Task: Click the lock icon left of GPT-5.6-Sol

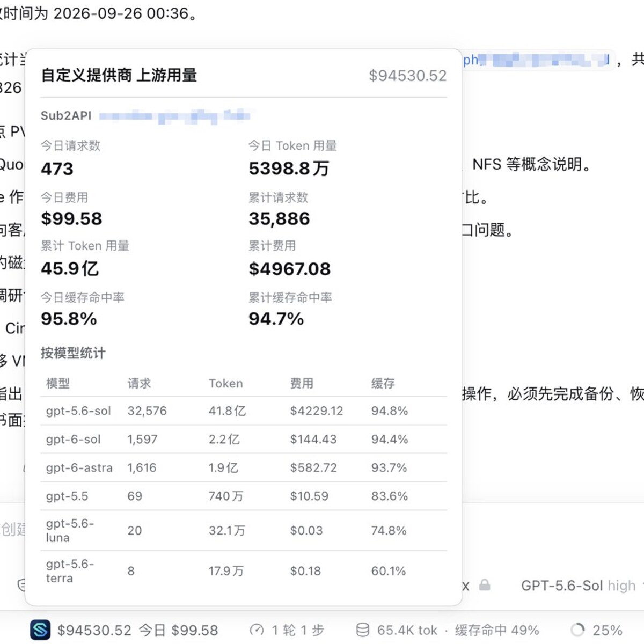Action: 485,585
